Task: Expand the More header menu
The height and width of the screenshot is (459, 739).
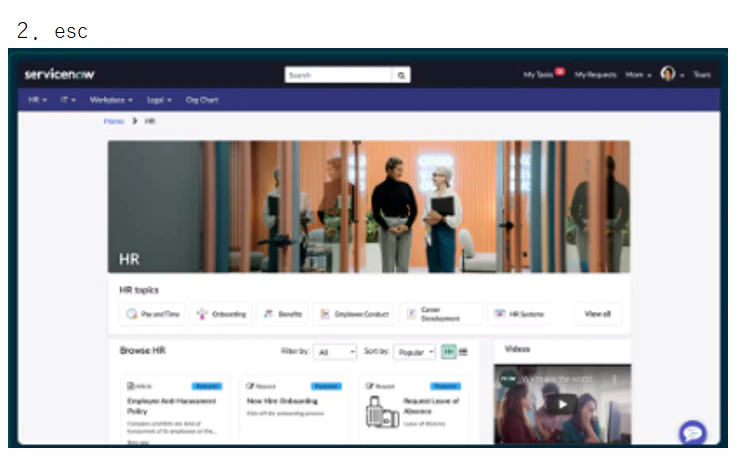Action: click(638, 74)
